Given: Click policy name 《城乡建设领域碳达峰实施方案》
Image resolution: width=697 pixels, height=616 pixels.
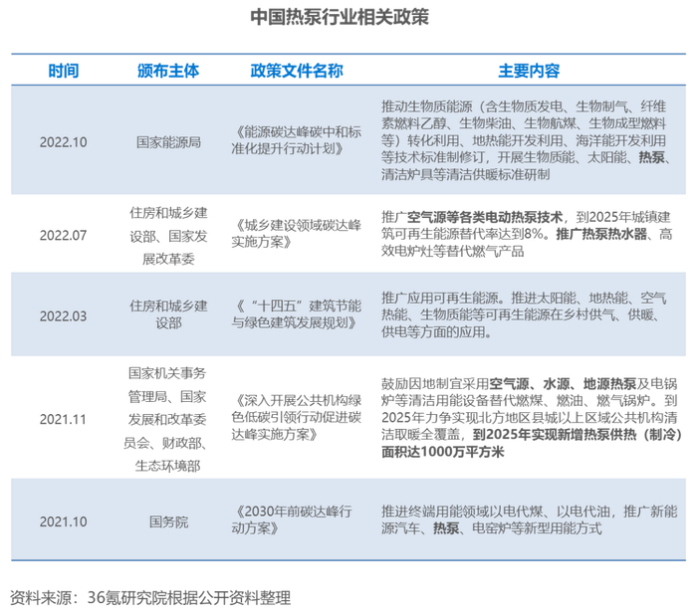Looking at the screenshot, I should tap(296, 233).
